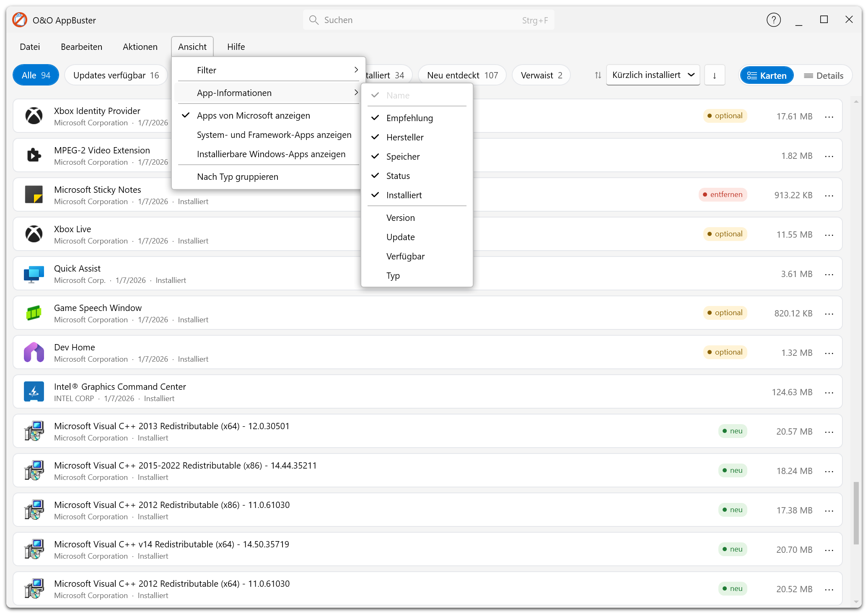Click the Game Speech Window app icon
The width and height of the screenshot is (868, 614).
[x=34, y=313]
